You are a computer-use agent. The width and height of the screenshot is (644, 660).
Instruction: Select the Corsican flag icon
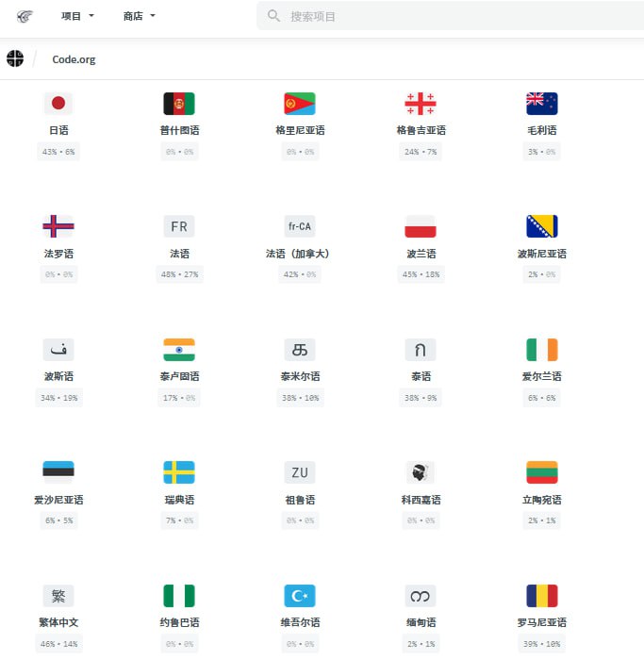pos(421,472)
